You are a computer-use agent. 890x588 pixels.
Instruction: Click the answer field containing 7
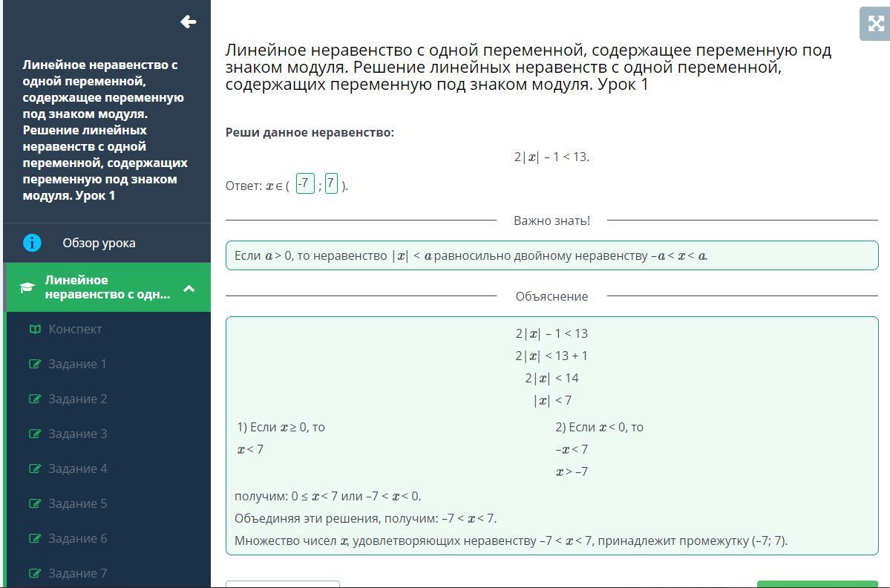[x=331, y=183]
